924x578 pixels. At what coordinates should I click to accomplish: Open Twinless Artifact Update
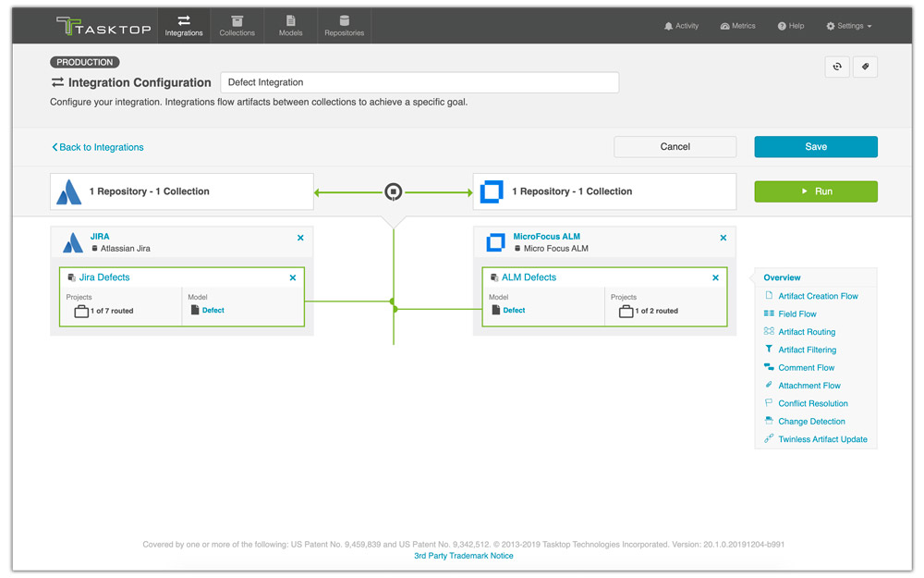pyautogui.click(x=822, y=439)
